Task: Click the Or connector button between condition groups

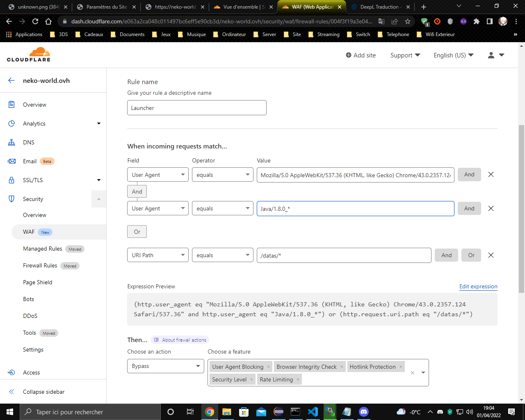Action: click(137, 232)
